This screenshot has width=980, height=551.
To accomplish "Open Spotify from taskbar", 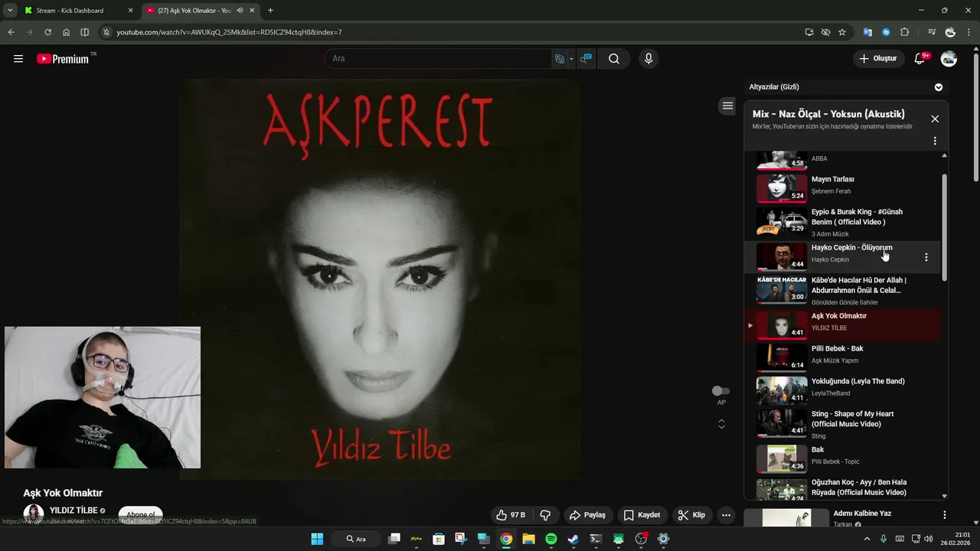I will [x=551, y=539].
